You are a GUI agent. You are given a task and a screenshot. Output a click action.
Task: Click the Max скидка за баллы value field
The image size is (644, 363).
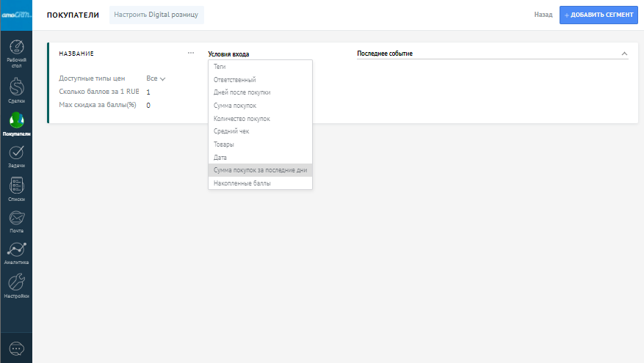pos(148,106)
